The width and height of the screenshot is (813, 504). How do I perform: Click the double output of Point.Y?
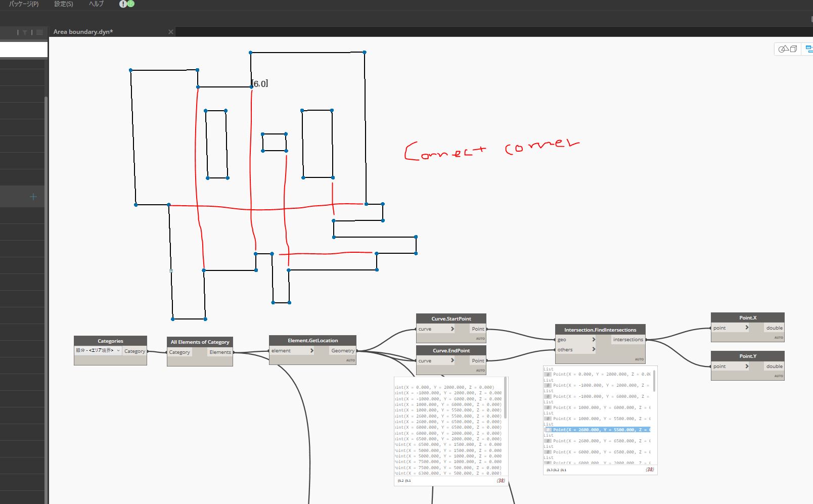point(774,366)
